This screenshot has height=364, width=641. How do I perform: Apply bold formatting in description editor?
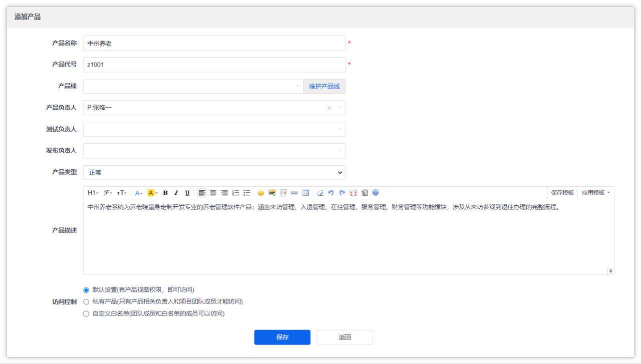pos(165,193)
